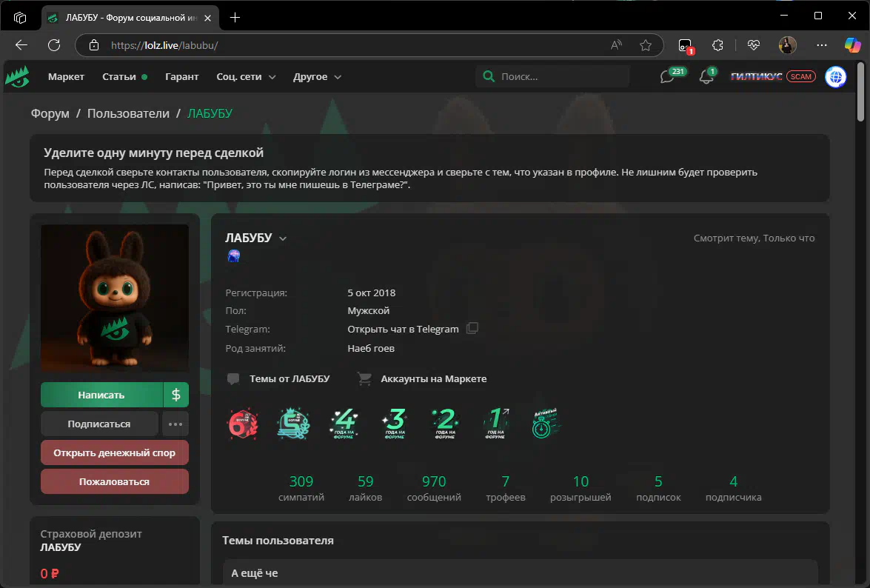The width and height of the screenshot is (870, 588).
Task: Send money via dollar sign button
Action: pos(176,395)
